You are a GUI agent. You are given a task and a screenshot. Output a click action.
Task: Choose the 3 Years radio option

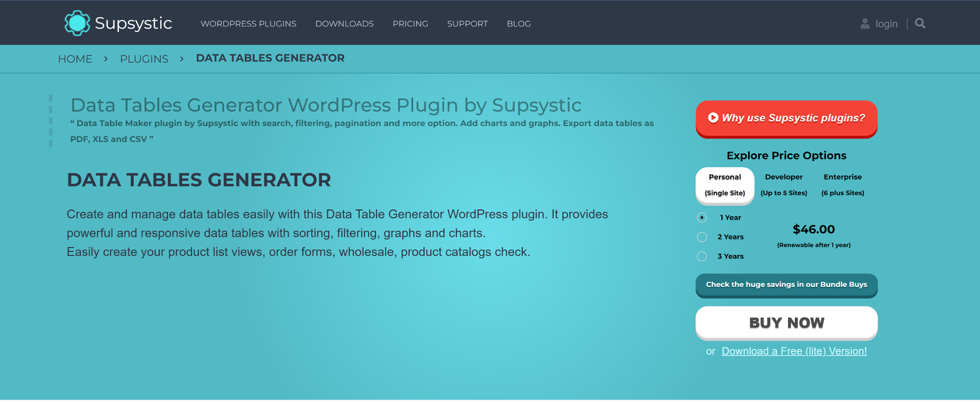(x=702, y=256)
